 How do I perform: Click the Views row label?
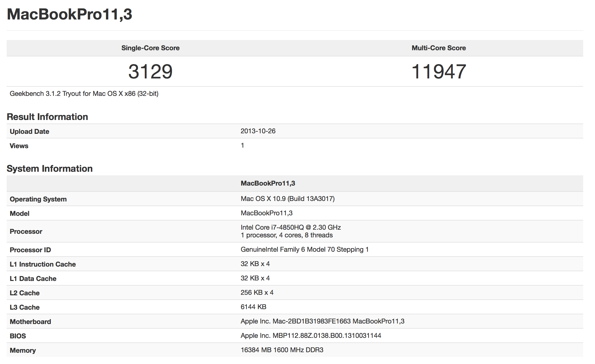(19, 146)
